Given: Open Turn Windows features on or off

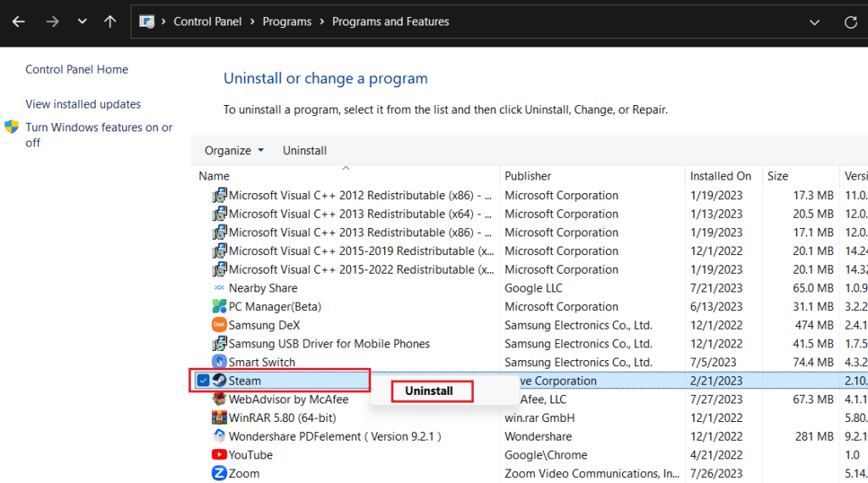Looking at the screenshot, I should pyautogui.click(x=98, y=135).
